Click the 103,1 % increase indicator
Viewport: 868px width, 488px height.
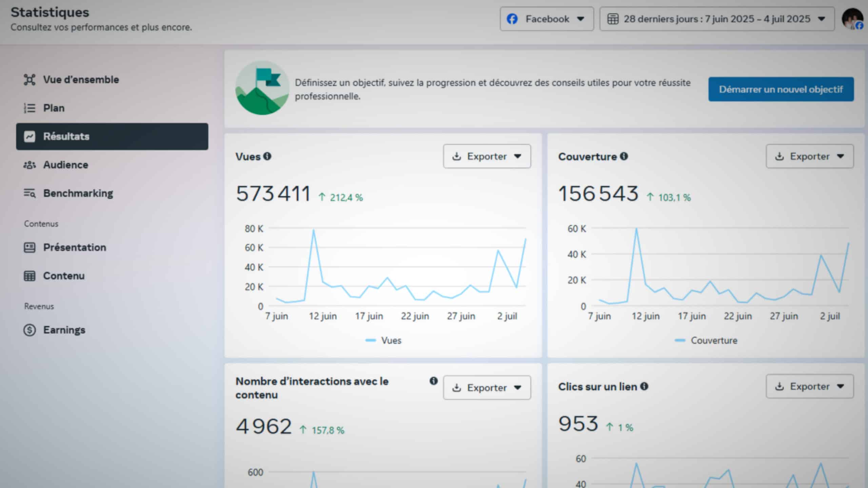(669, 197)
